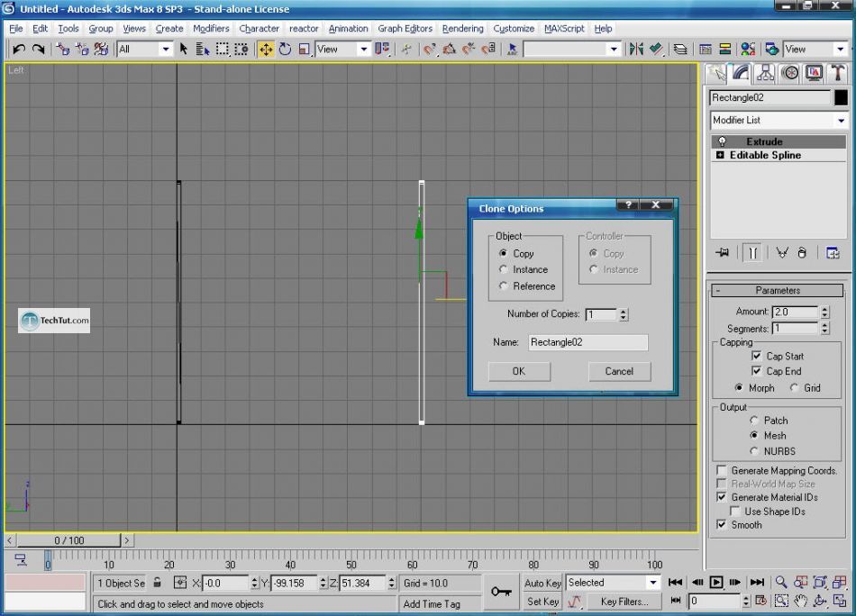The width and height of the screenshot is (856, 616).
Task: Click the Quick Render teapot icon
Action: pos(772,50)
